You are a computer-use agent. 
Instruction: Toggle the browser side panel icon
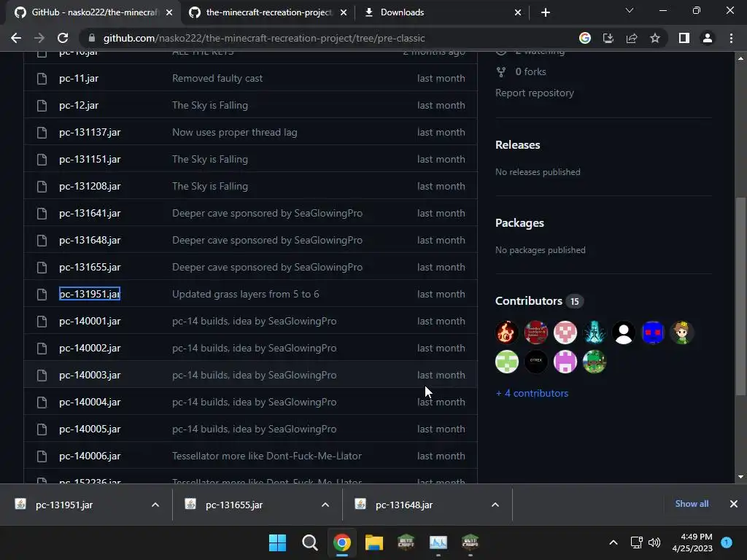coord(684,38)
